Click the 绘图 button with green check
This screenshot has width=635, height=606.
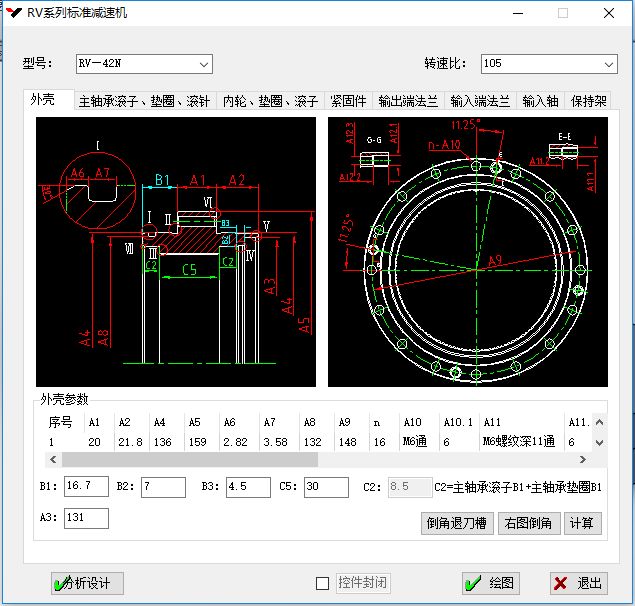(491, 583)
